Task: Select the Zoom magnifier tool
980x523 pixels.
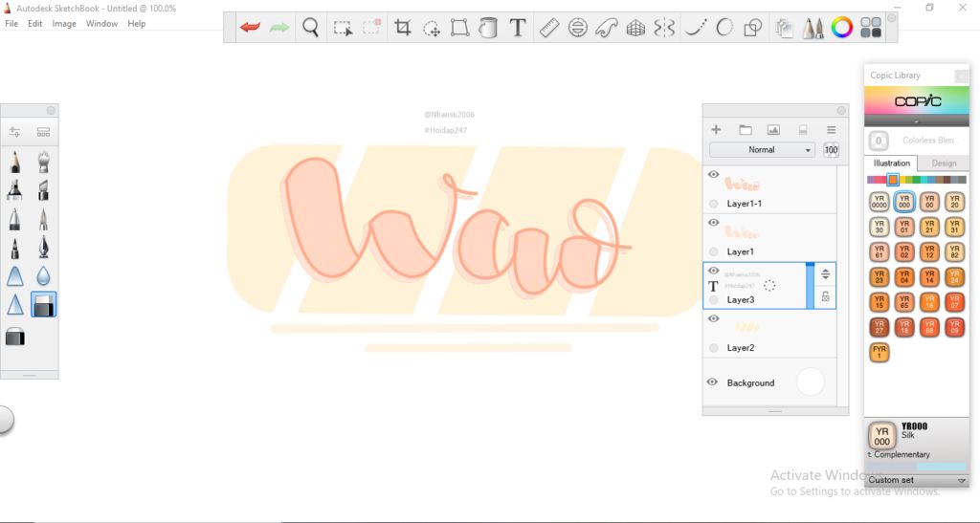Action: point(311,28)
